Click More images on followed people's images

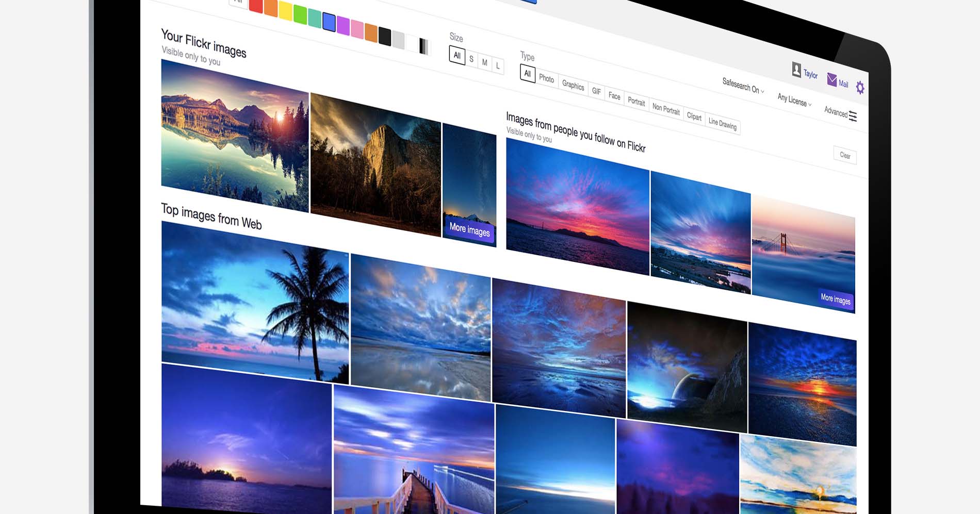(836, 299)
